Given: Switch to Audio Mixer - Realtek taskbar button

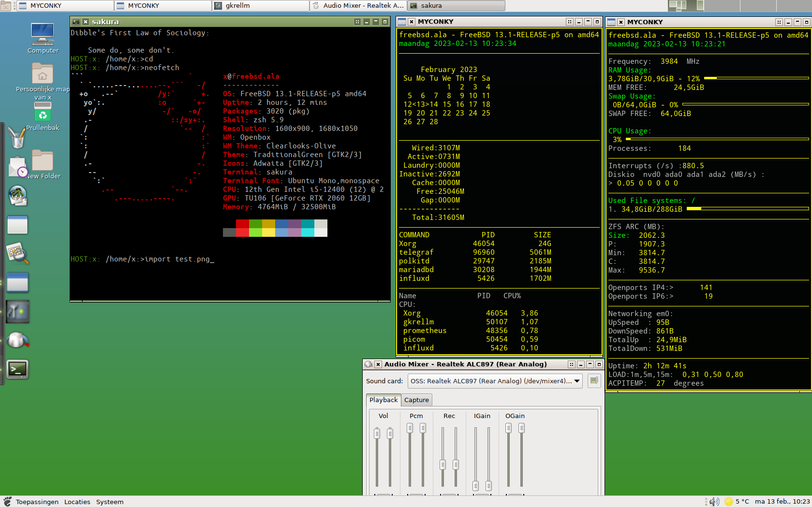Looking at the screenshot, I should pos(358,5).
